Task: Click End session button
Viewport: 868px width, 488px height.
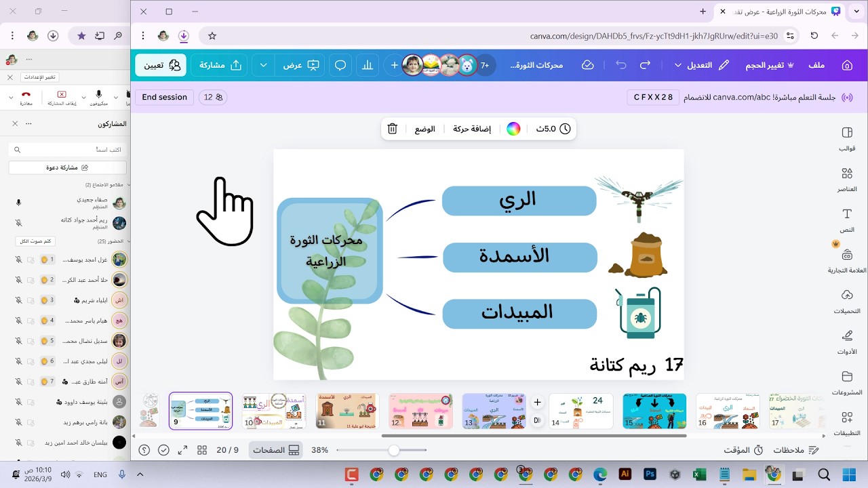Action: (165, 98)
